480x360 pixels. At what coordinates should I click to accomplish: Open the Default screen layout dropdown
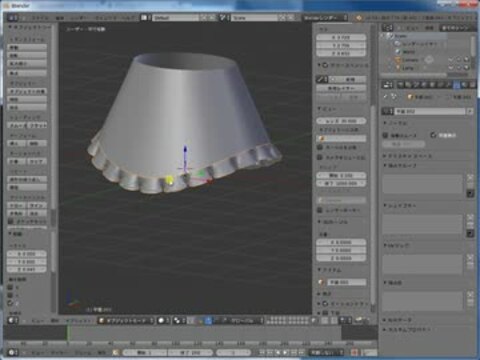[x=175, y=18]
